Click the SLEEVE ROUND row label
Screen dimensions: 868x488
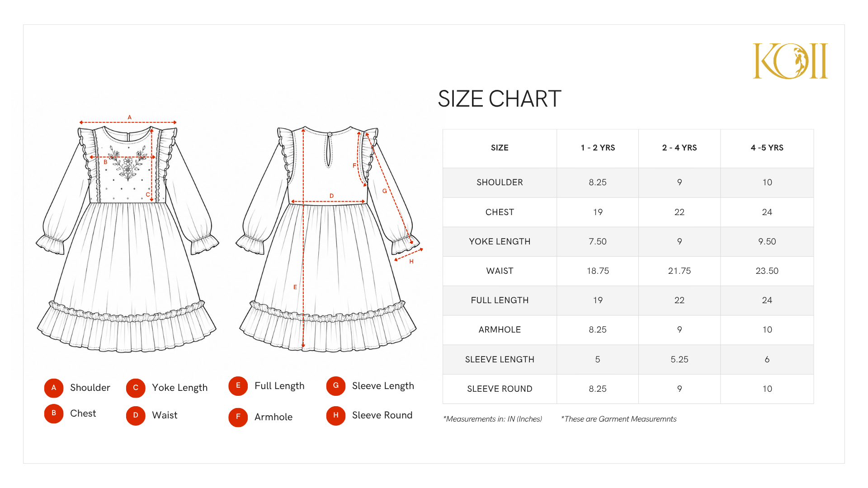[500, 389]
